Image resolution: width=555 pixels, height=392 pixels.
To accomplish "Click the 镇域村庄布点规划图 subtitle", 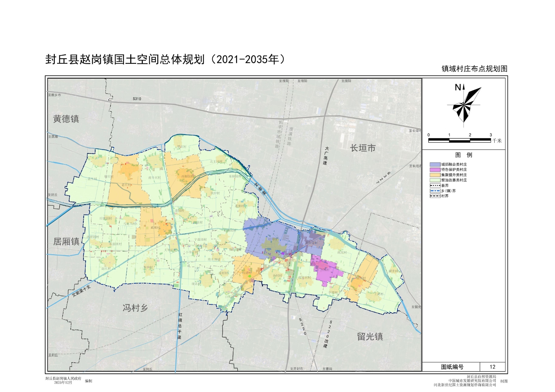I will point(474,69).
